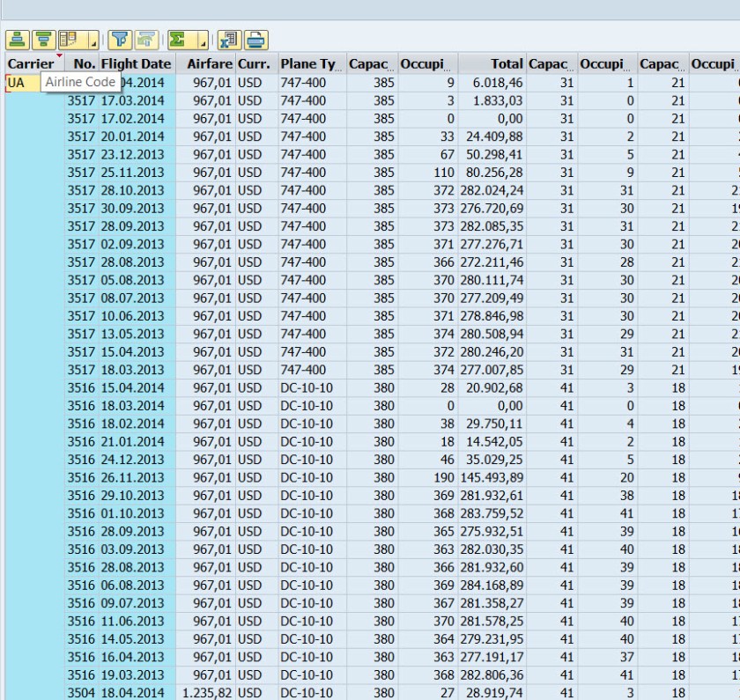This screenshot has height=700, width=740.
Task: Select the Curr. column header
Action: pos(254,63)
